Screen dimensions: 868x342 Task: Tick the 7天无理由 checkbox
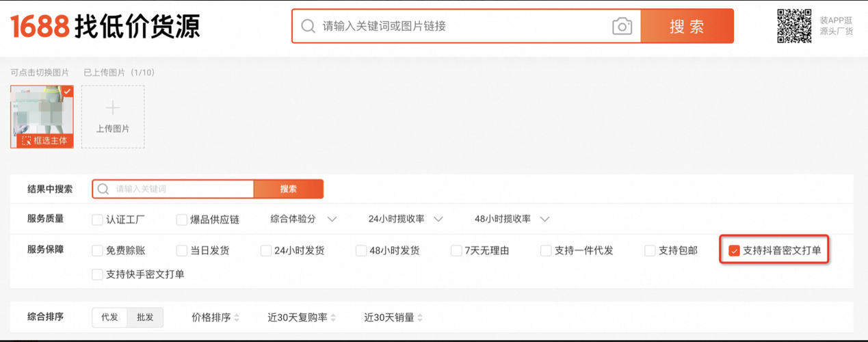[456, 251]
